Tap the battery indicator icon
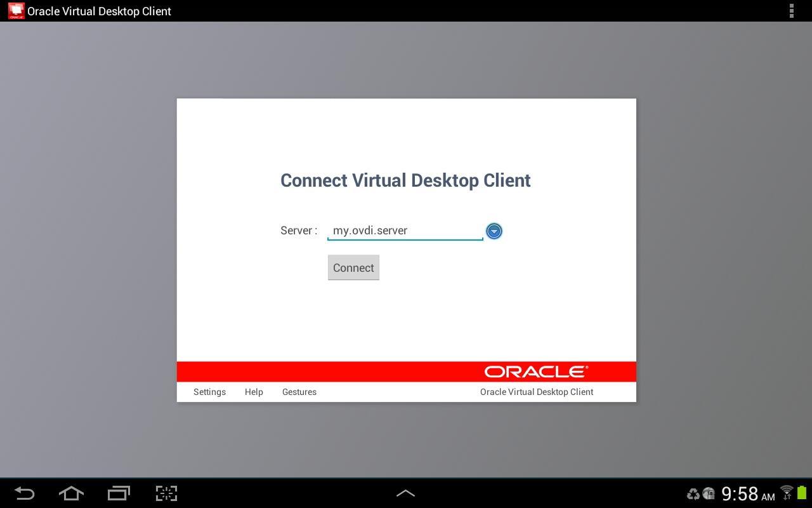 pos(802,493)
